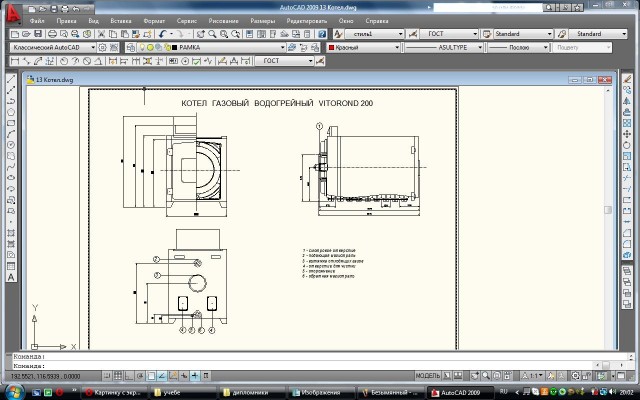Image resolution: width=640 pixels, height=400 pixels.
Task: Toggle the РАМКА layer on/off light bulb
Action: [x=142, y=48]
